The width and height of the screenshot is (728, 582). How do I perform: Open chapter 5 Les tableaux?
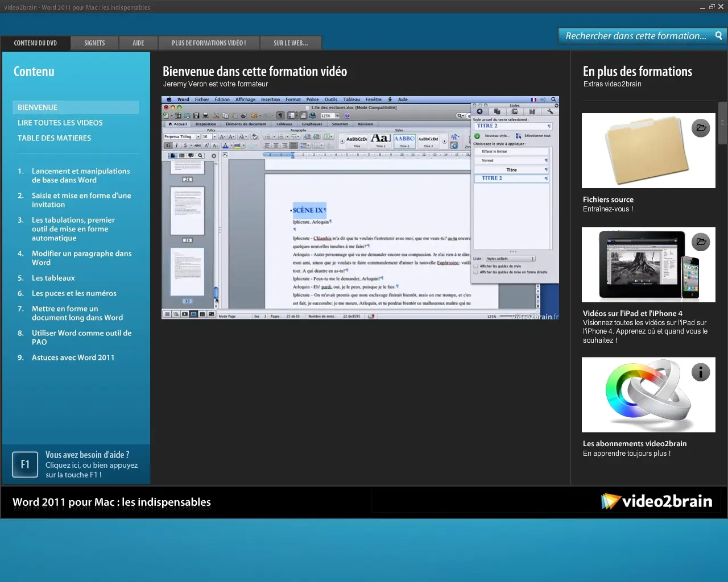[x=53, y=278]
